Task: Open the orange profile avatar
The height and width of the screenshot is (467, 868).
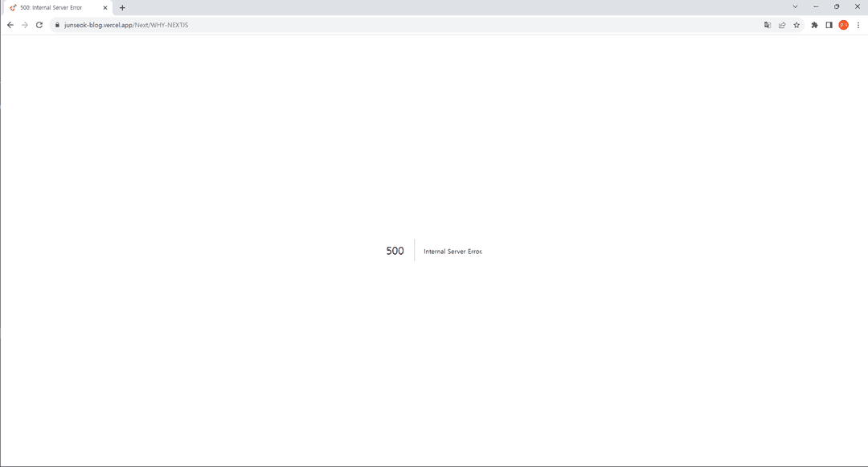Action: coord(843,25)
